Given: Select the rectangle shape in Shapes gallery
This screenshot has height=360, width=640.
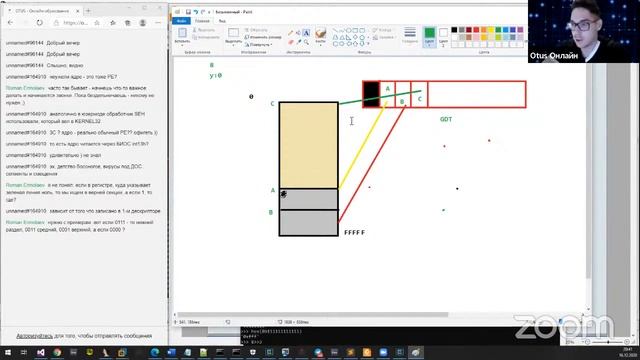Looking at the screenshot, I should 356,30.
